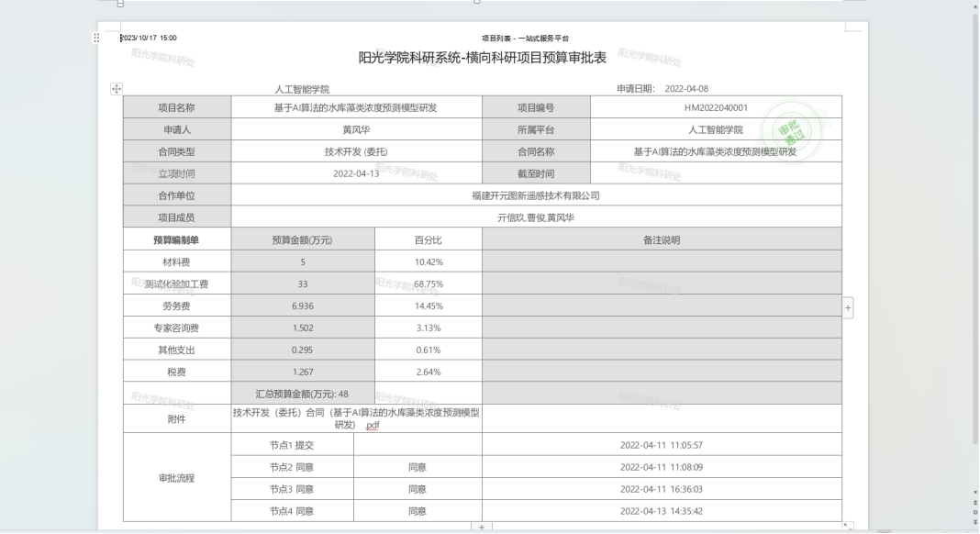Click the project name 基于AI算法的水库藻类浓度预测模型研发 cell in the 项目名称 row
Screen dimensions: 980x534
356,107
